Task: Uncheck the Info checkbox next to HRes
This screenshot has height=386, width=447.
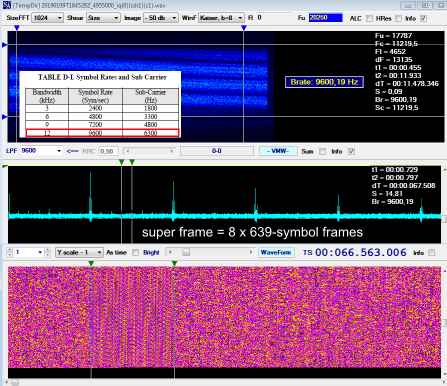Action: tap(423, 18)
